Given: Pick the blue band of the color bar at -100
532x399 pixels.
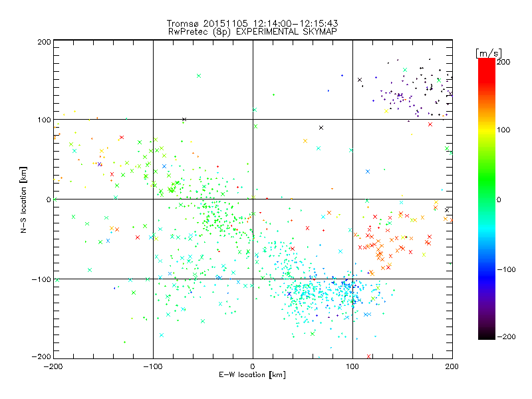Looking at the screenshot, I should [x=487, y=270].
